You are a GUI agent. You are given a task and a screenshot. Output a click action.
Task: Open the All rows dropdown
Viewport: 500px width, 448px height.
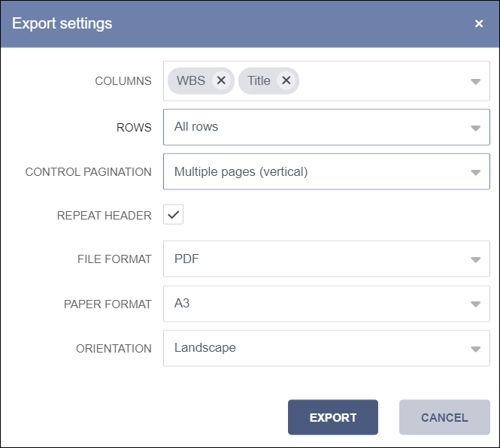[x=326, y=127]
